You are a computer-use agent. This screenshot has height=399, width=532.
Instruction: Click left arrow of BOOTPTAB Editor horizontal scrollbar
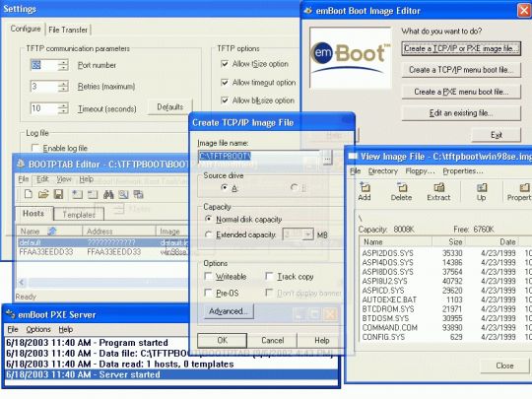[22, 283]
